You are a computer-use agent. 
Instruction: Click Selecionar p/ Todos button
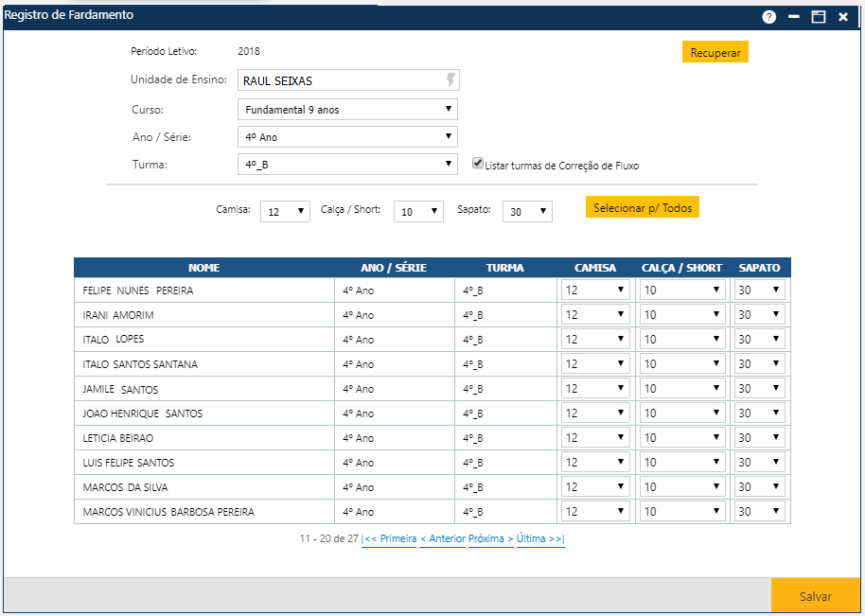coord(643,207)
